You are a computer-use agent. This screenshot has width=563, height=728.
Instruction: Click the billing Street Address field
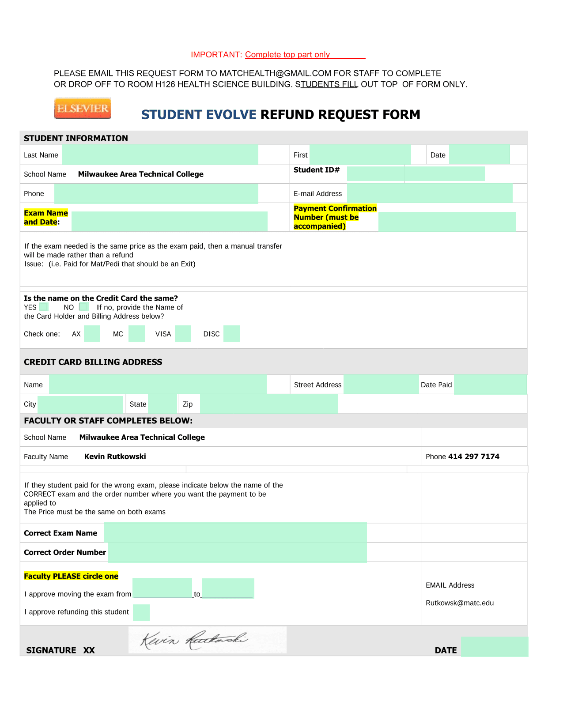[381, 385]
